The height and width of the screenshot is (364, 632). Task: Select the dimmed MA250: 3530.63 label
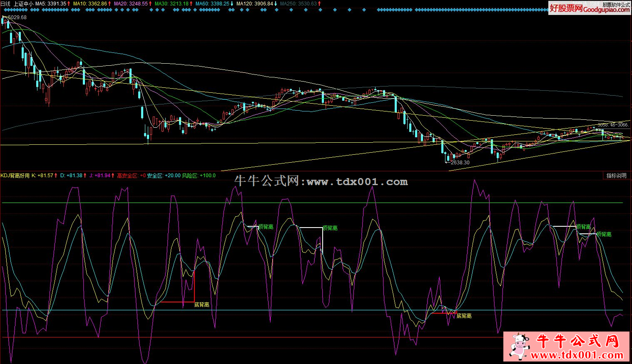coord(299,3)
